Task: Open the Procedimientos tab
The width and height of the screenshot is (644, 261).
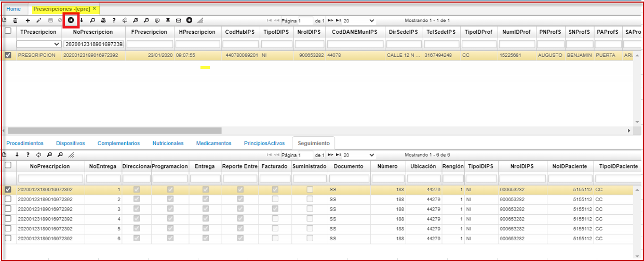Action: (25, 143)
